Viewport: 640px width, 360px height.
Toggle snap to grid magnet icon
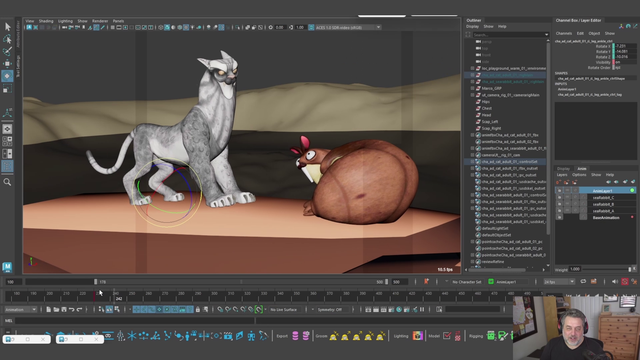220,309
